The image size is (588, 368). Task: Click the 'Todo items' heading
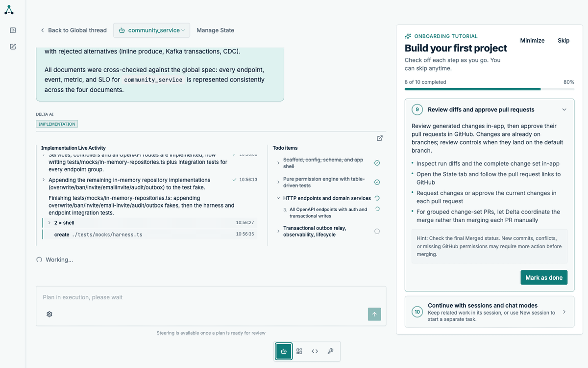click(285, 148)
